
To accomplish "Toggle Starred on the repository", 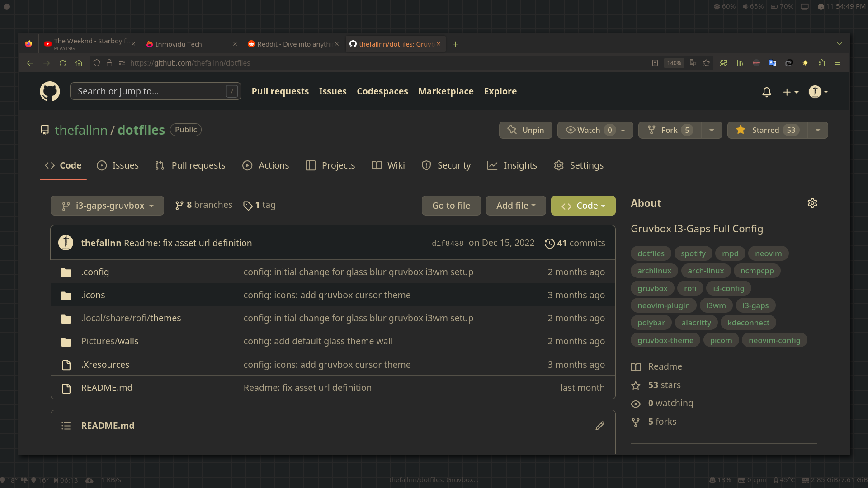I will (767, 130).
